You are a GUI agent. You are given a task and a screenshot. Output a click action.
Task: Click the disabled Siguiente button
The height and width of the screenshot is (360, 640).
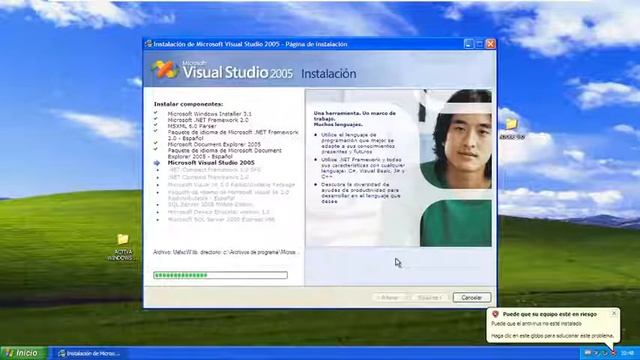[x=429, y=298]
